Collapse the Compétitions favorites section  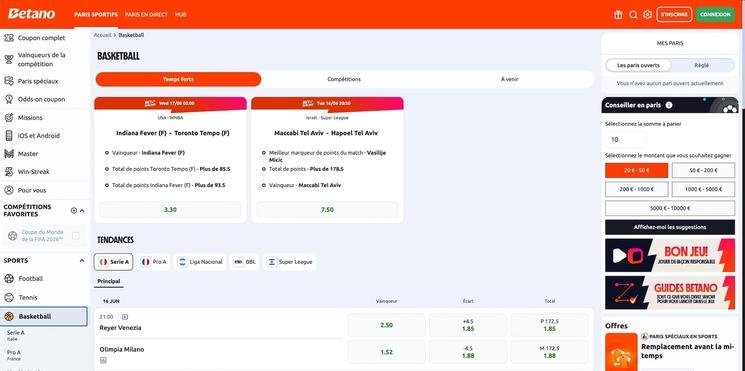[x=82, y=210]
